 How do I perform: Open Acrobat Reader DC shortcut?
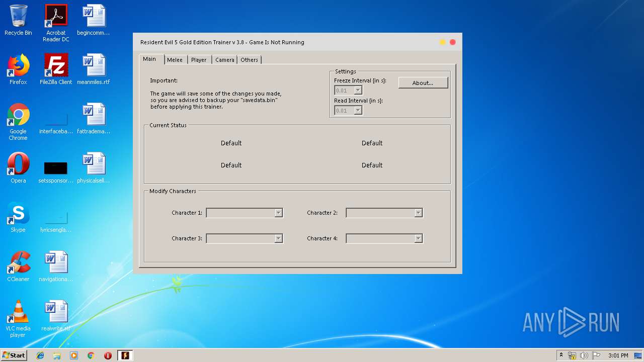coord(56,23)
